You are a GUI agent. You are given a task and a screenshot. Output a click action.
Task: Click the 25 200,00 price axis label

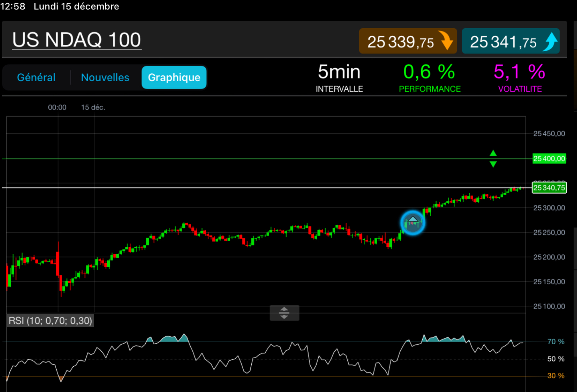549,257
